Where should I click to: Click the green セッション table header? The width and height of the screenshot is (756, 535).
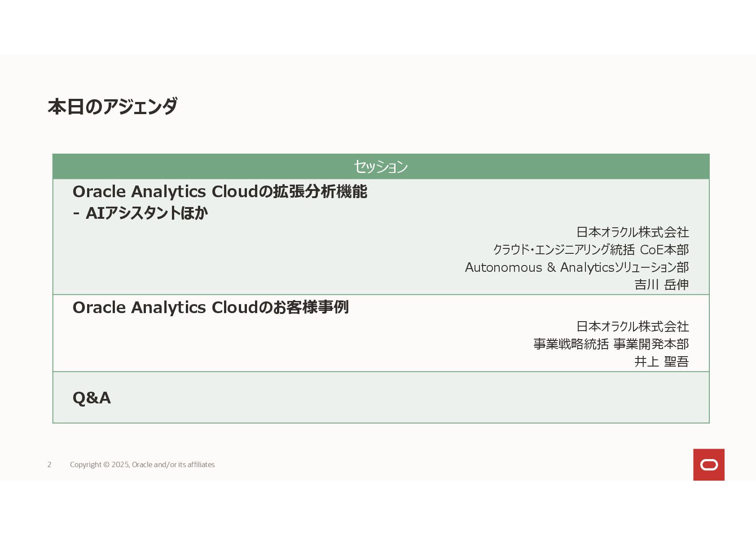381,166
